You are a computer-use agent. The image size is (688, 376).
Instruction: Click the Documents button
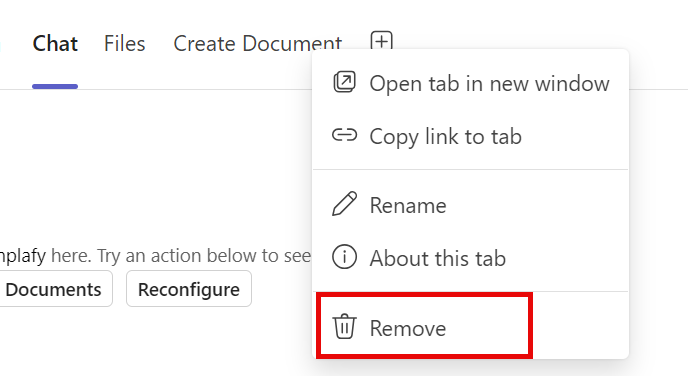(54, 289)
